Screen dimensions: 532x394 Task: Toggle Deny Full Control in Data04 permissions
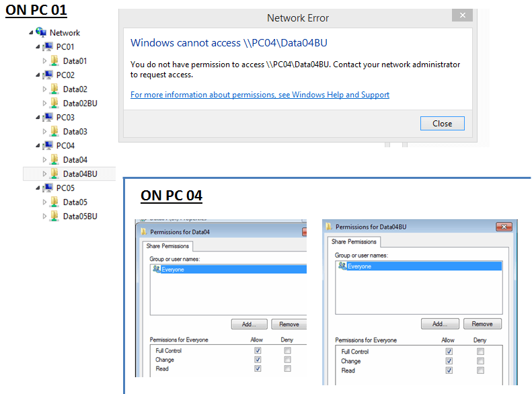coord(287,350)
